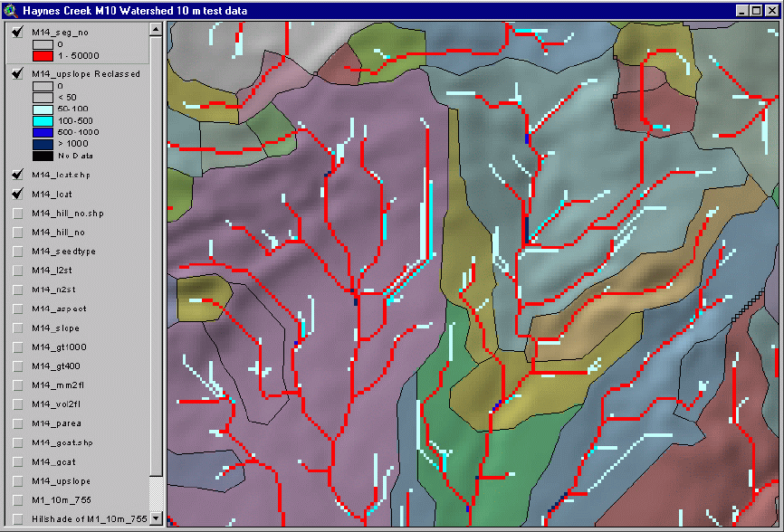Minimize the Haynes Creek view window
Screen dimensions: 784x532
(742, 11)
